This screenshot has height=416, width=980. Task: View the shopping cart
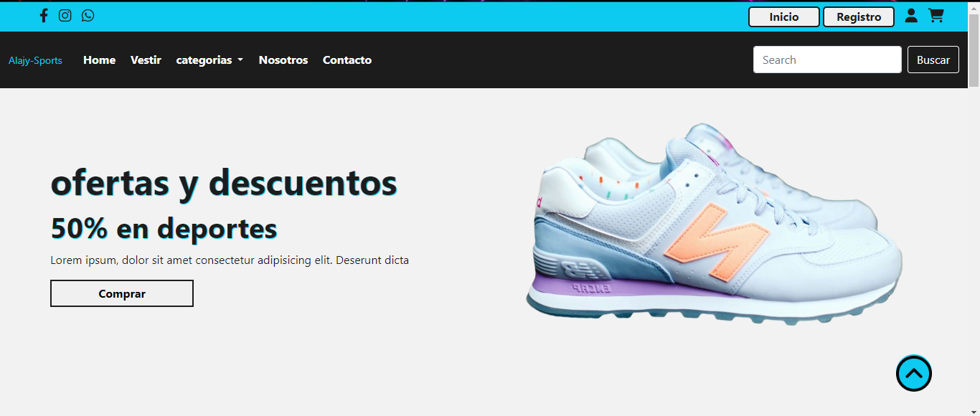(x=936, y=16)
